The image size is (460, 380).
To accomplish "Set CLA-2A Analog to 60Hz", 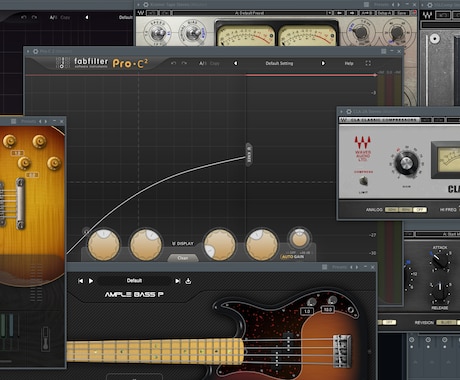I will coord(405,210).
